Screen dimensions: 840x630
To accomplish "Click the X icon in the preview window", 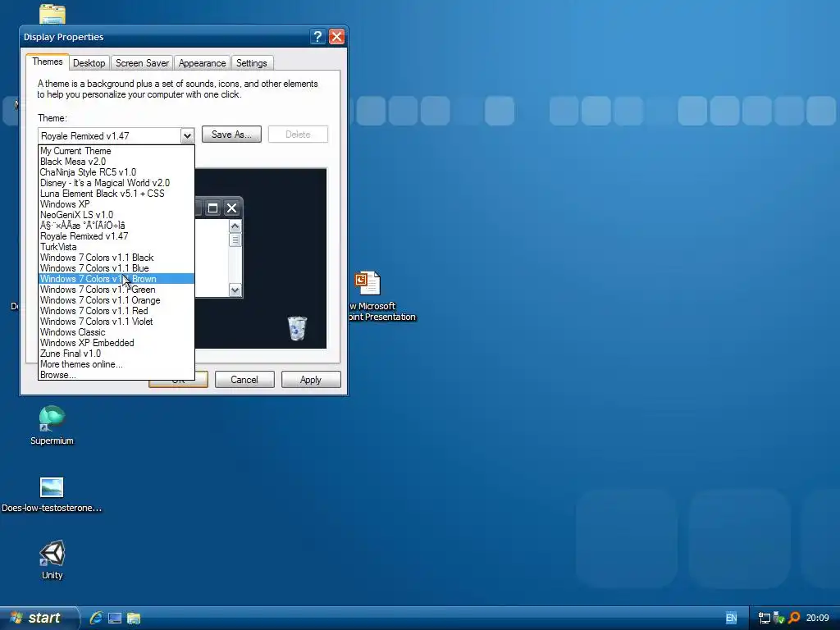I will pos(231,208).
